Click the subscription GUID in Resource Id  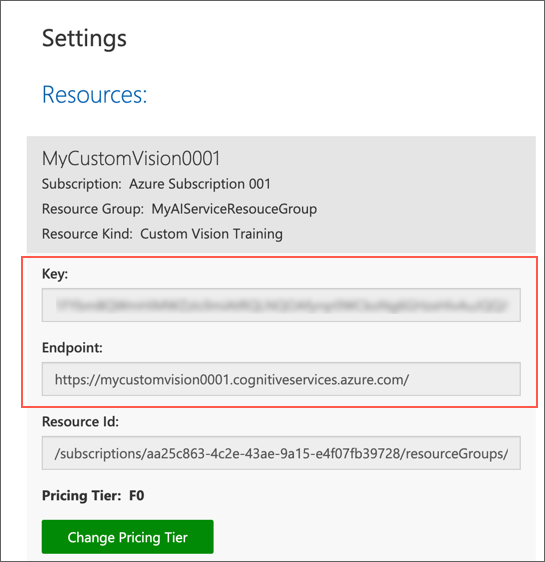click(x=273, y=454)
